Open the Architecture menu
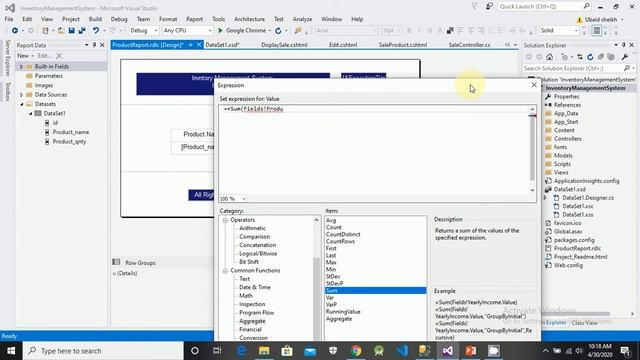Screen dimensions: 640x360 (x=249, y=19)
